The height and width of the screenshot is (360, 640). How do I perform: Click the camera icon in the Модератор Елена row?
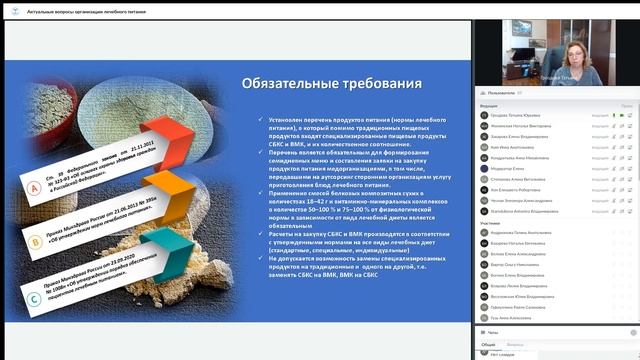(x=622, y=169)
